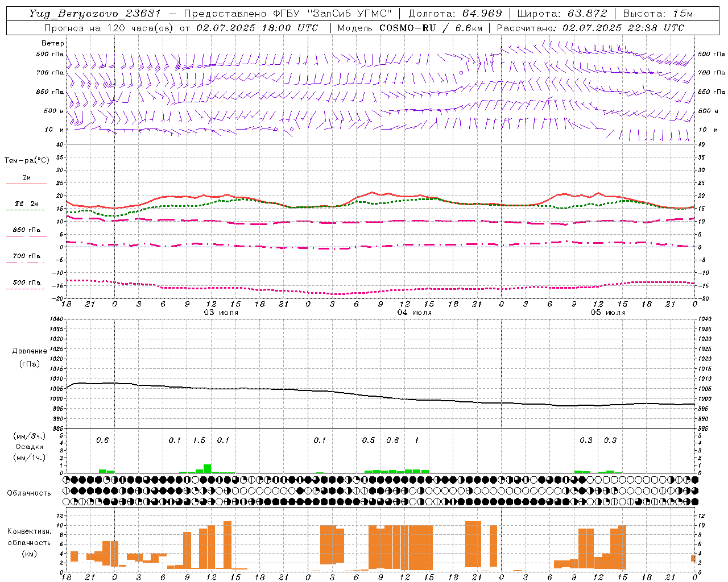This screenshot has width=728, height=582.
Task: Click the computed time Рассчитано: 02.07.2025 22:38 UTC
Action: coord(590,28)
